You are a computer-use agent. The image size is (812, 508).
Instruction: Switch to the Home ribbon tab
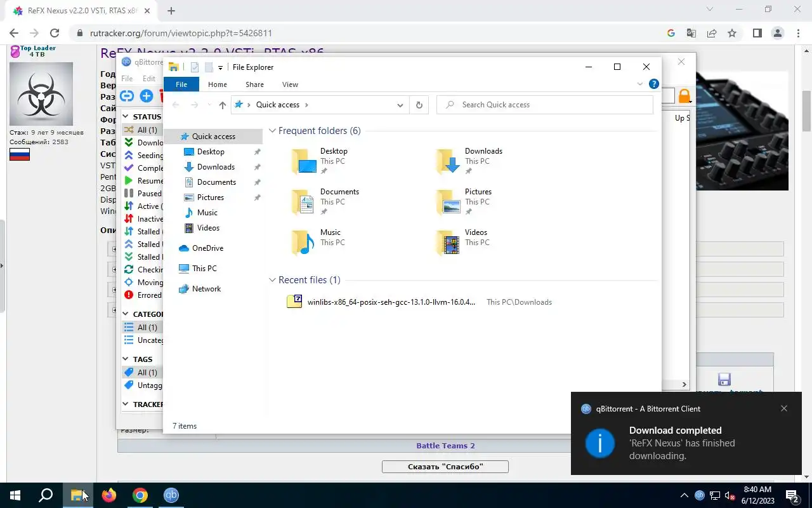coord(218,84)
